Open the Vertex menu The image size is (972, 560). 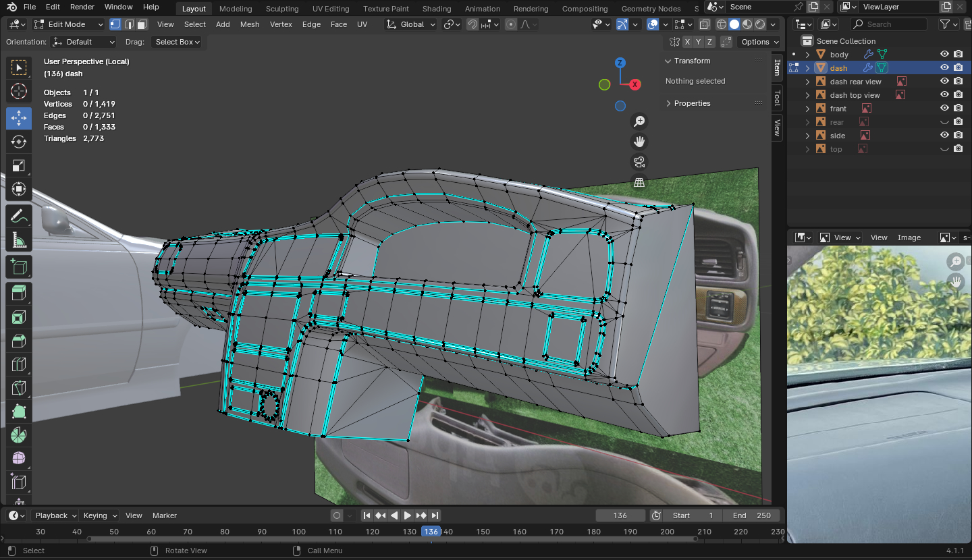[281, 24]
